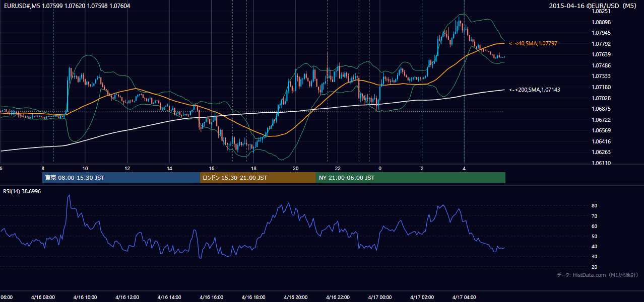
Task: Click price axis value 1.07180
Action: pyautogui.click(x=602, y=88)
